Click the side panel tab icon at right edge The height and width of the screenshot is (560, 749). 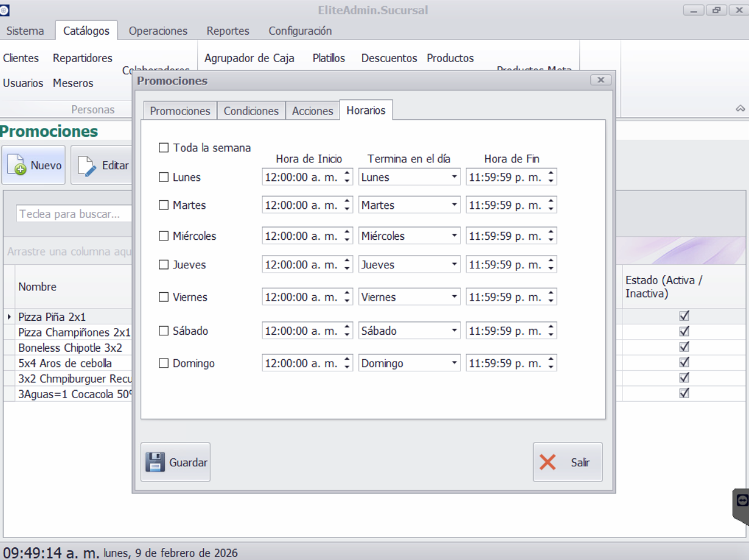[x=741, y=502]
